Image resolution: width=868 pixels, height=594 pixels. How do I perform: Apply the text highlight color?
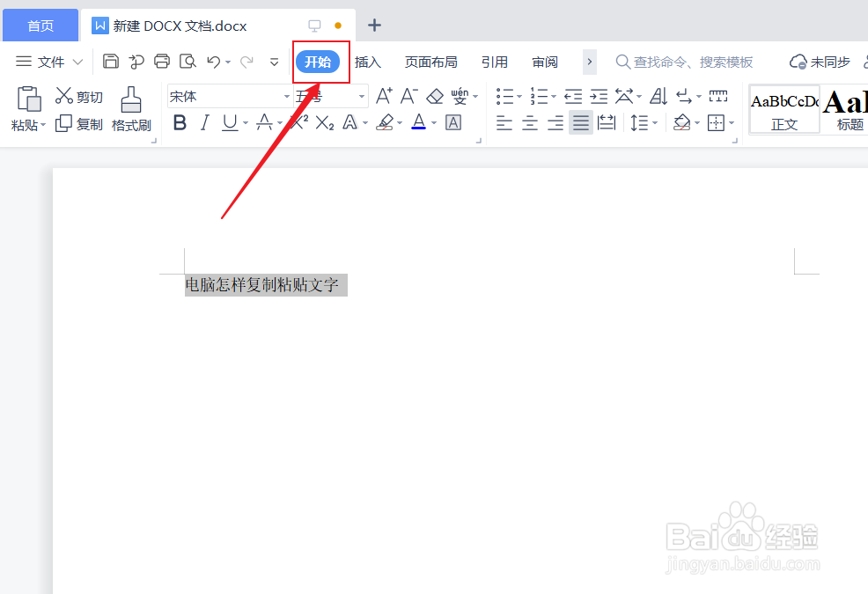(385, 122)
